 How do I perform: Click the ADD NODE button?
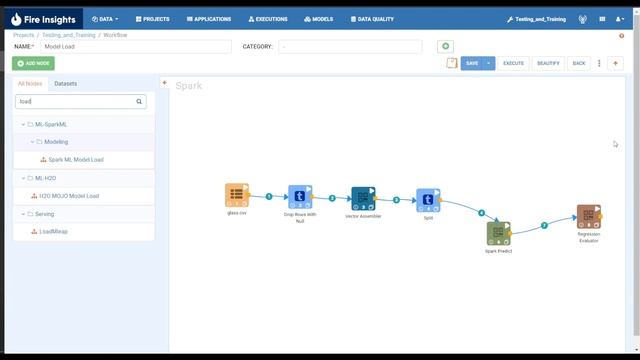(33, 63)
